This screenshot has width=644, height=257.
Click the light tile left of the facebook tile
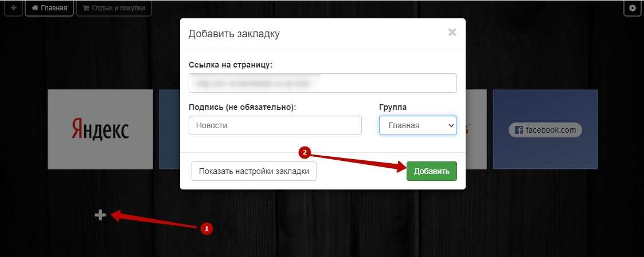click(x=476, y=129)
